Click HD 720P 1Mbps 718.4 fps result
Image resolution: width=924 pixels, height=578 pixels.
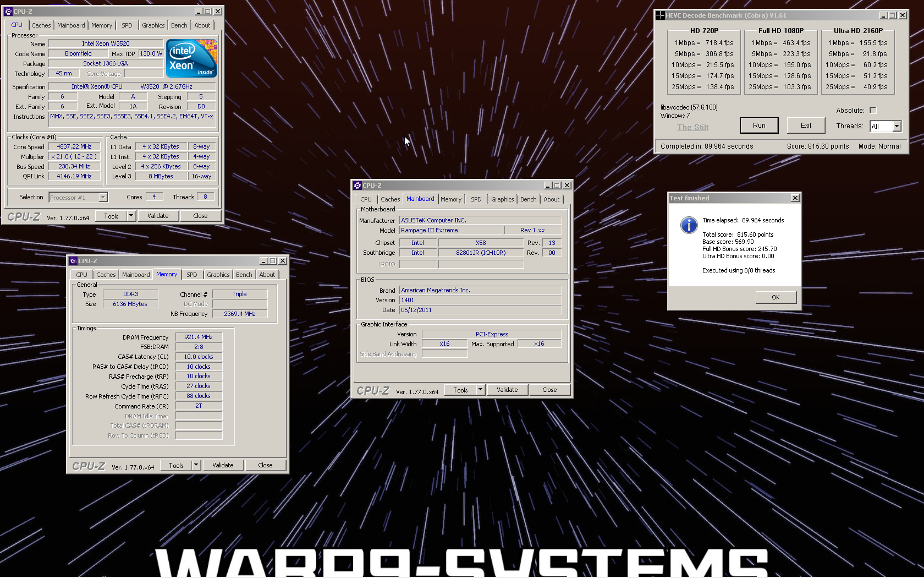[704, 43]
